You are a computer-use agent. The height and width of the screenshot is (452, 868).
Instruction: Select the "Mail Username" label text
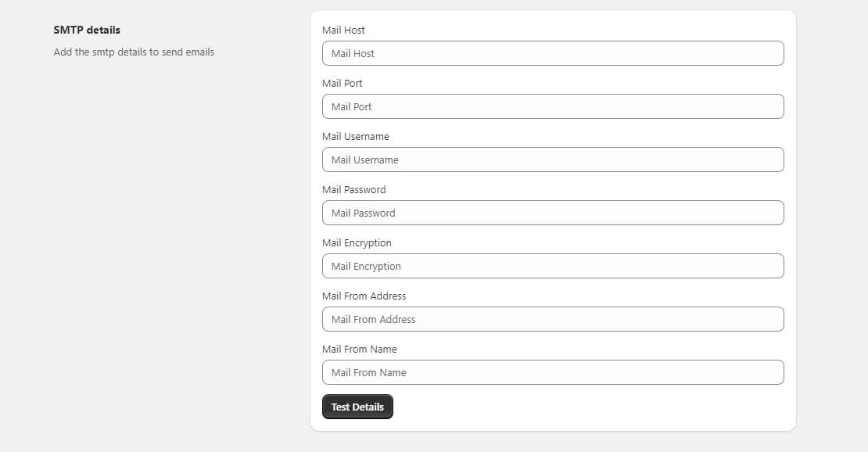[355, 136]
